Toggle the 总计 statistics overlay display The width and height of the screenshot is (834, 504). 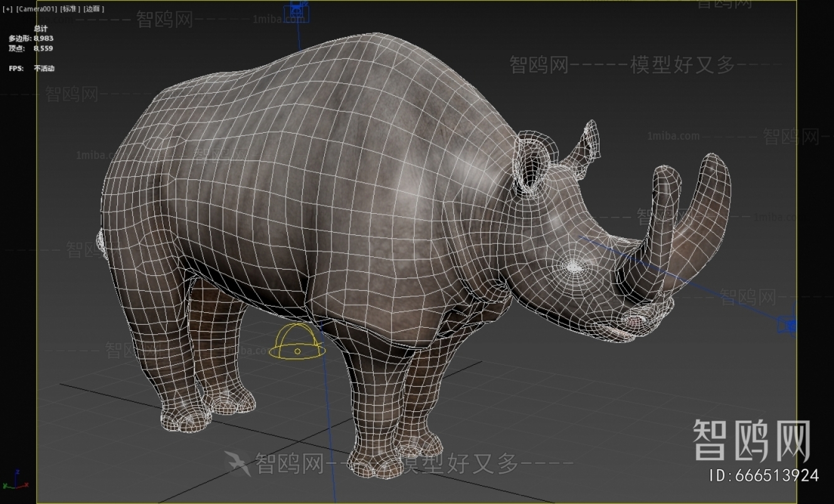tap(40, 28)
